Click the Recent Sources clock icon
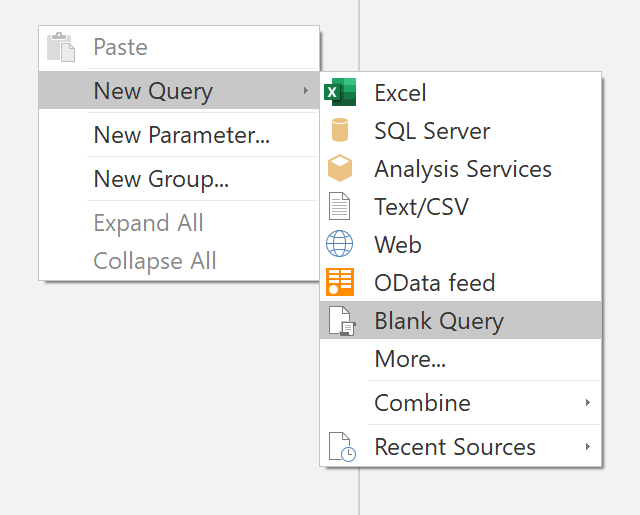The height and width of the screenshot is (515, 640). (341, 447)
